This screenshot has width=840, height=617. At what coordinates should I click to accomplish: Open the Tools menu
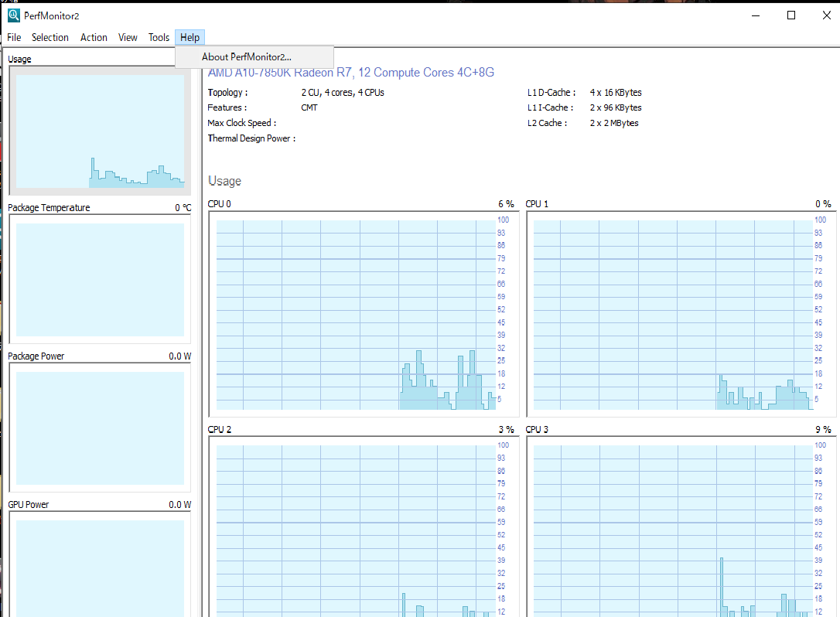pyautogui.click(x=159, y=37)
